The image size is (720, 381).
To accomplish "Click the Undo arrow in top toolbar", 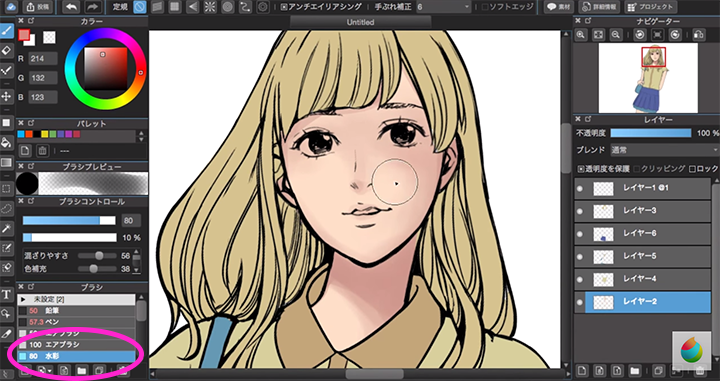I will (72, 7).
